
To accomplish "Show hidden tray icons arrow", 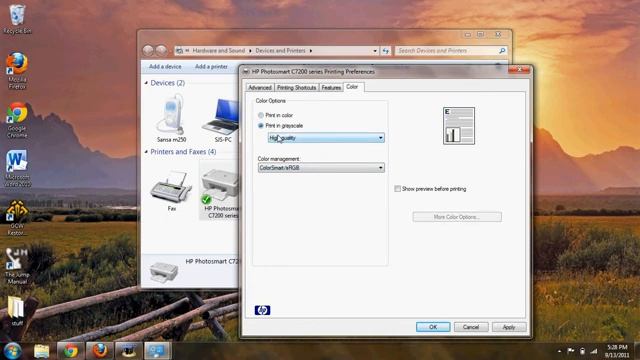I will pyautogui.click(x=559, y=351).
